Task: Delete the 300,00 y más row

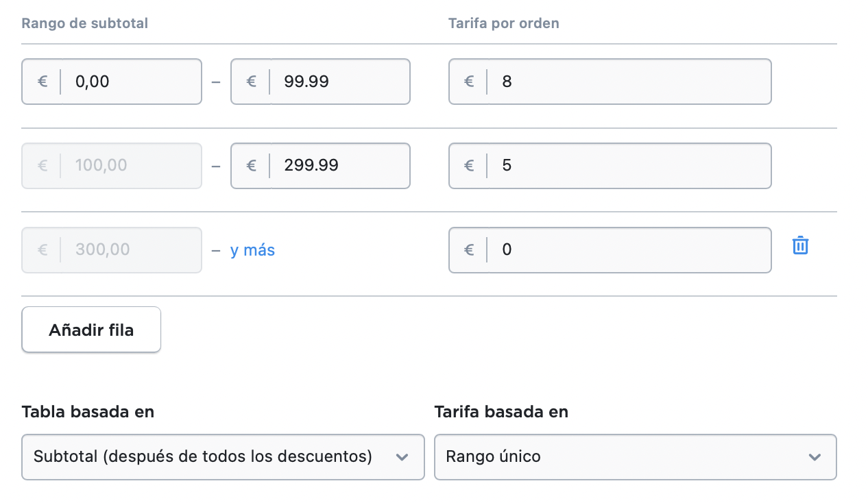Action: pos(800,245)
